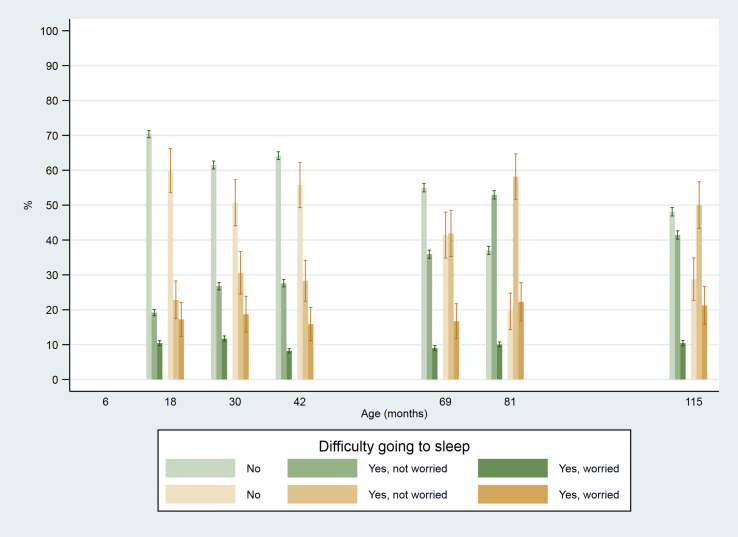Click the light green 'No' bar at age 42

278,268
